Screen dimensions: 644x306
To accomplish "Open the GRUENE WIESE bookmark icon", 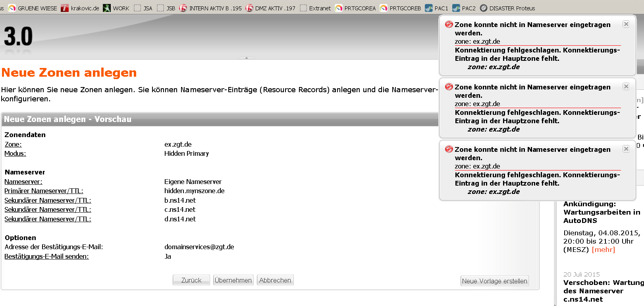I will (12, 8).
